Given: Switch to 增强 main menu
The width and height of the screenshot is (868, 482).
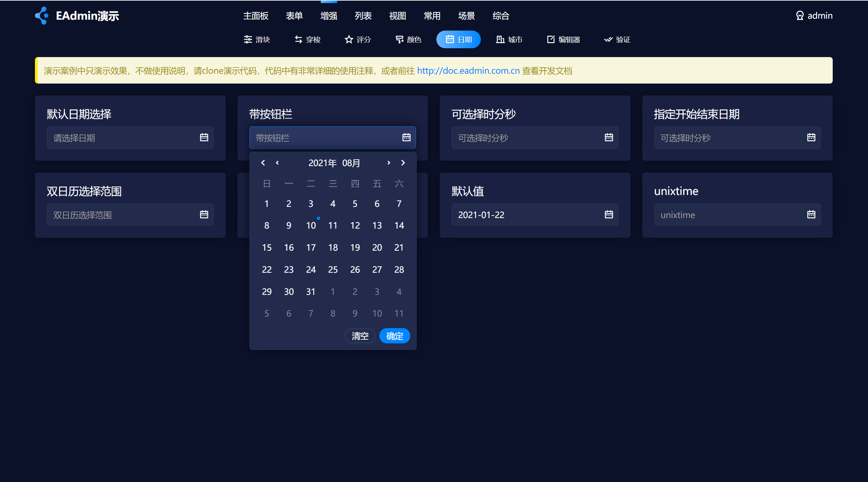Looking at the screenshot, I should 329,16.
